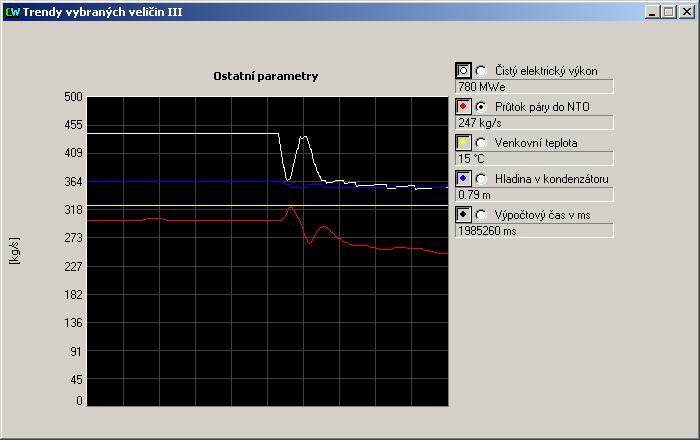The image size is (700, 440).
Task: Select the Čistý elektrický výkon radio button
Action: [482, 71]
